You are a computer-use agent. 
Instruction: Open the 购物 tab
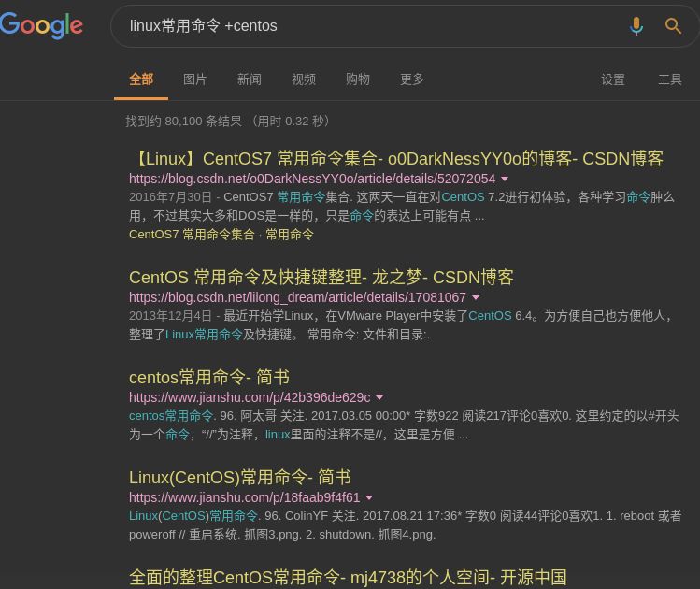(x=358, y=79)
